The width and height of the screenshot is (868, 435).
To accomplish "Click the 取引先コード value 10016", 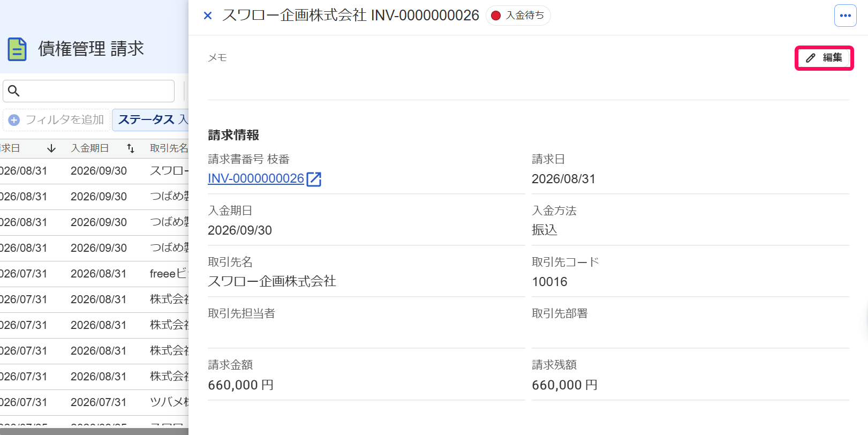I will point(549,282).
